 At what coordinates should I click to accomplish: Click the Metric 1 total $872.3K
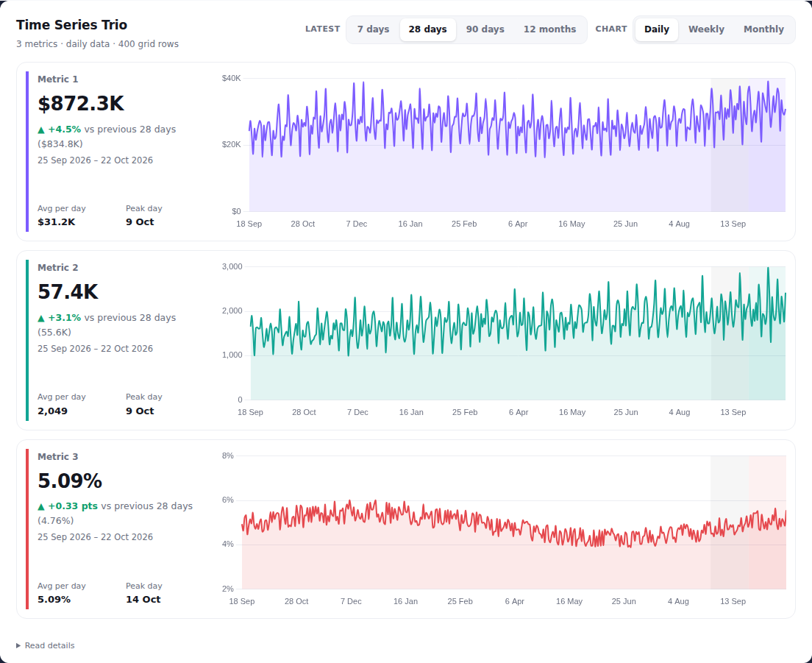point(81,104)
